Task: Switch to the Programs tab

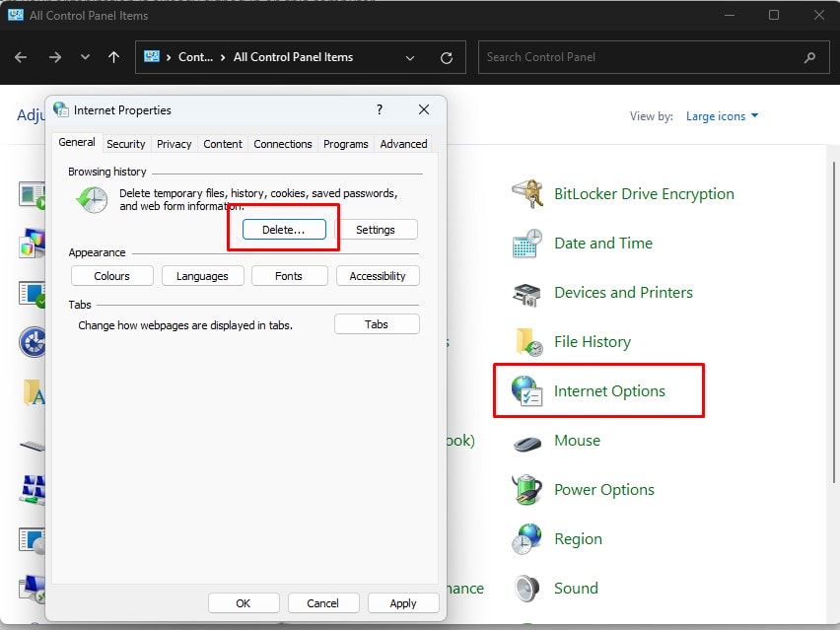Action: click(x=345, y=144)
